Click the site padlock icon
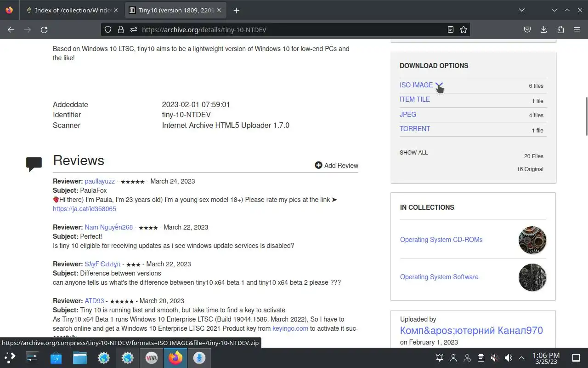 click(x=121, y=29)
